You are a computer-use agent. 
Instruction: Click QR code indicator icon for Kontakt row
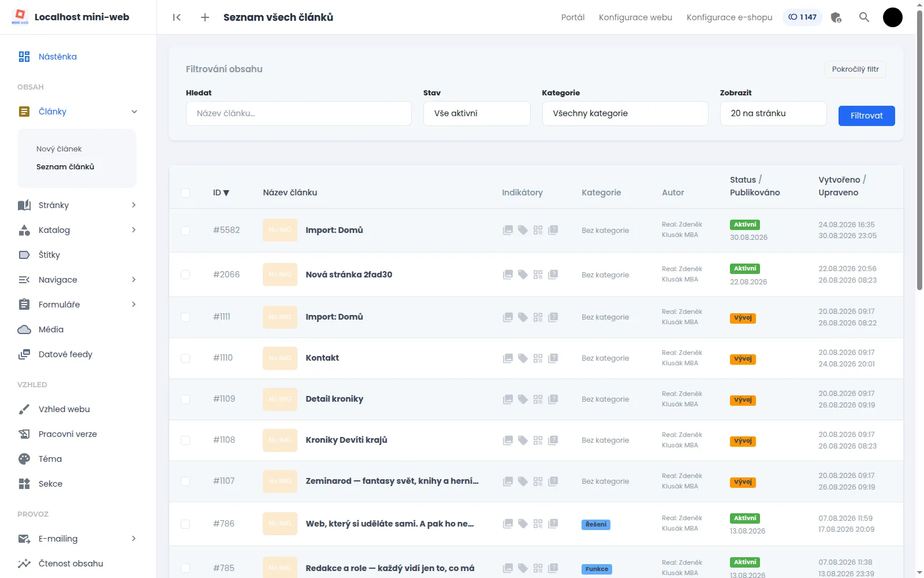538,358
